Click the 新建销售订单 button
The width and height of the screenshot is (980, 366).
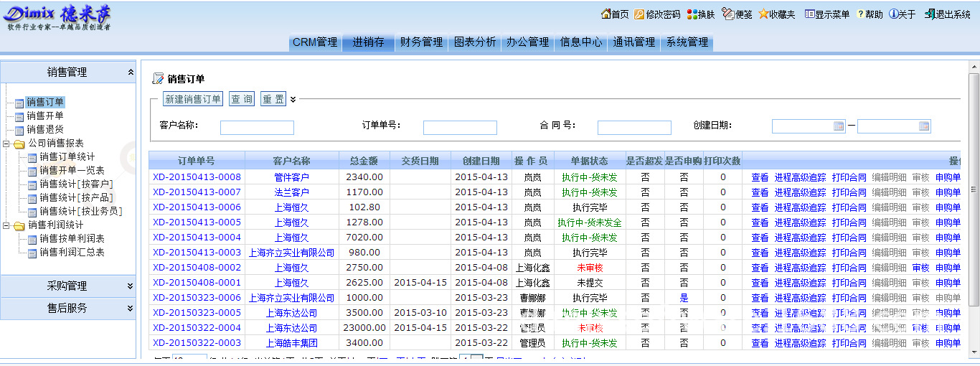click(x=193, y=99)
